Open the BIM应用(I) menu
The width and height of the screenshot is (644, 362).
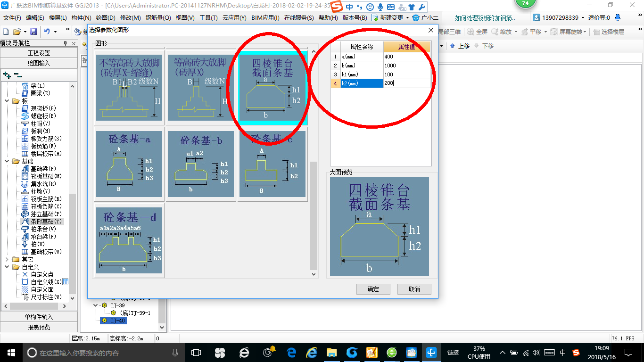click(x=265, y=18)
